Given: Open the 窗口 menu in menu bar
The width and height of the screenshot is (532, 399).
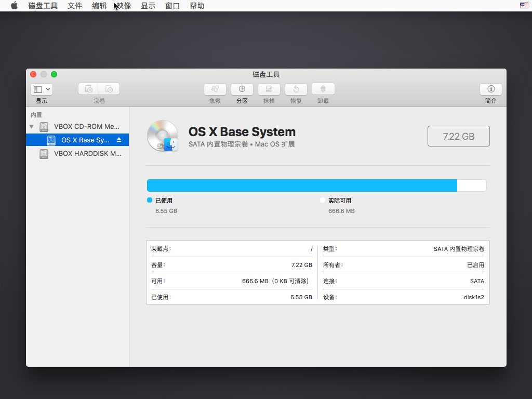Looking at the screenshot, I should (x=172, y=6).
